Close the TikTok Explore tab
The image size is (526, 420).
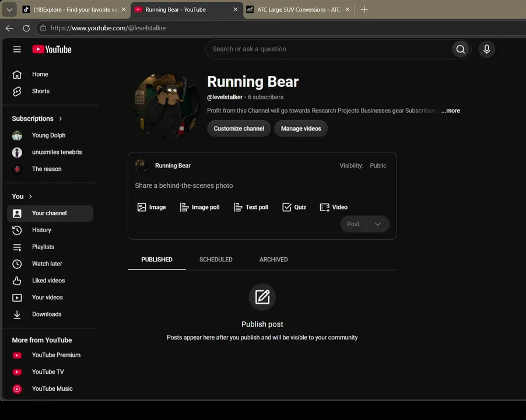(x=124, y=10)
